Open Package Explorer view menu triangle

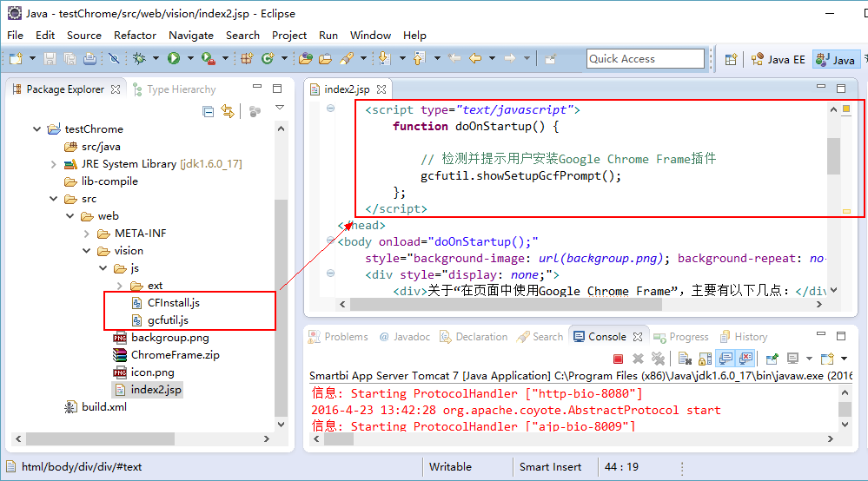[x=280, y=108]
